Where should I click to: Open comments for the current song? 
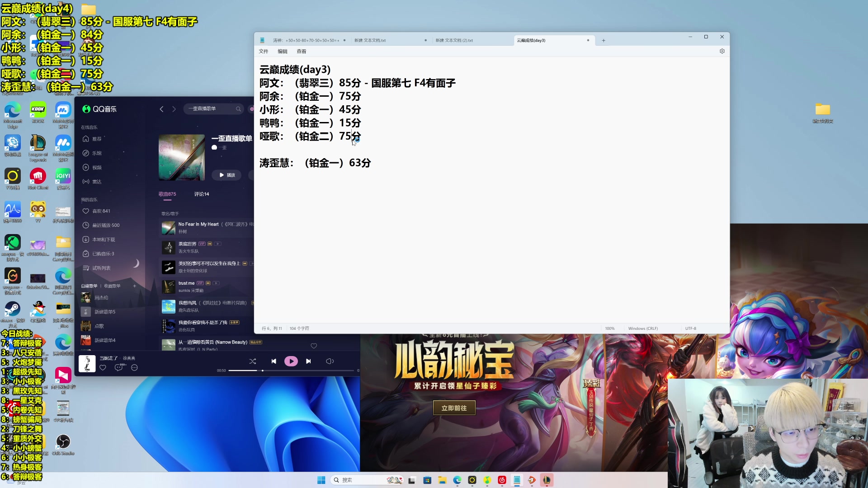tap(118, 368)
